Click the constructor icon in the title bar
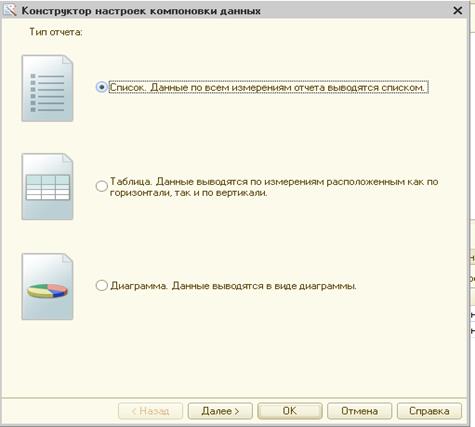Screen dimensions: 475x427 tap(10, 10)
